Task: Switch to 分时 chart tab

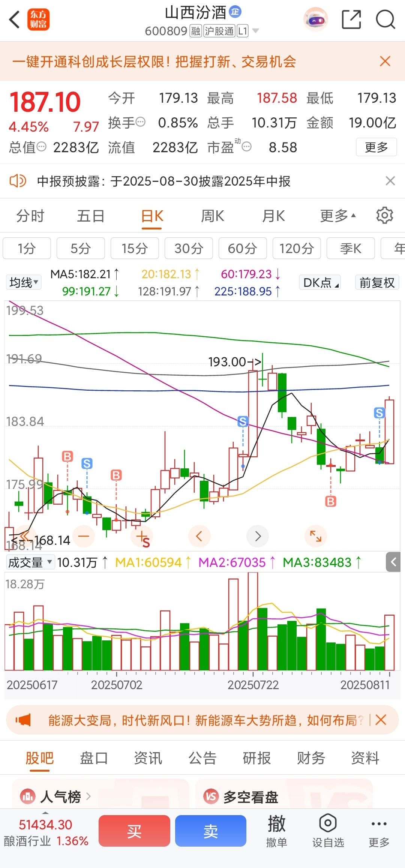Action: coord(30,216)
